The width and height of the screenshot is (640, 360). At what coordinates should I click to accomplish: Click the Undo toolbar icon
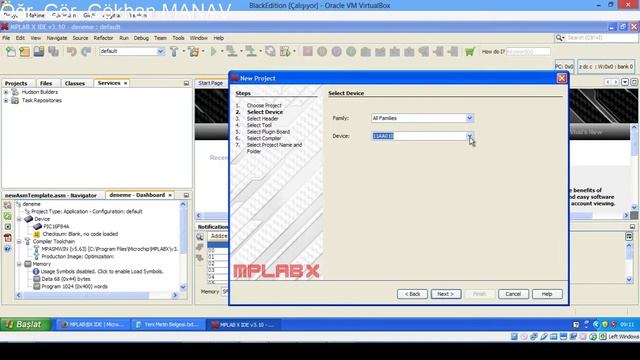(x=71, y=51)
